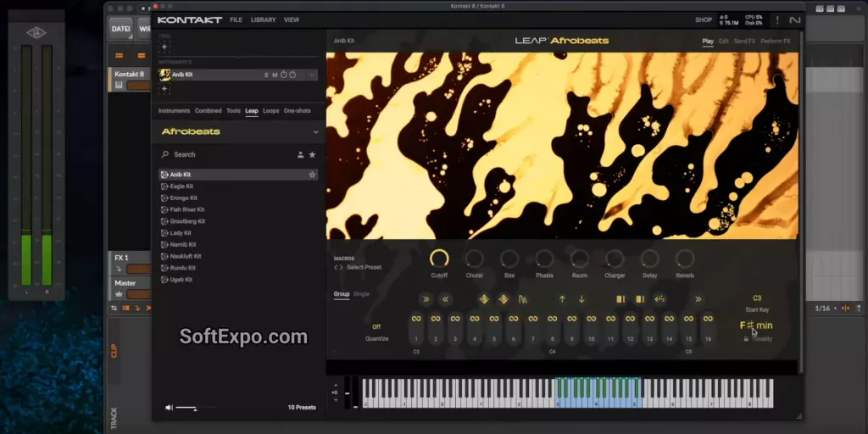Open the SHOP link
The height and width of the screenshot is (434, 868).
click(704, 20)
